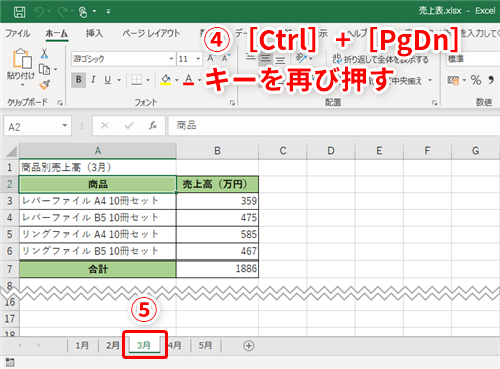Click the Borders icon
The width and height of the screenshot is (500, 369).
pyautogui.click(x=136, y=80)
